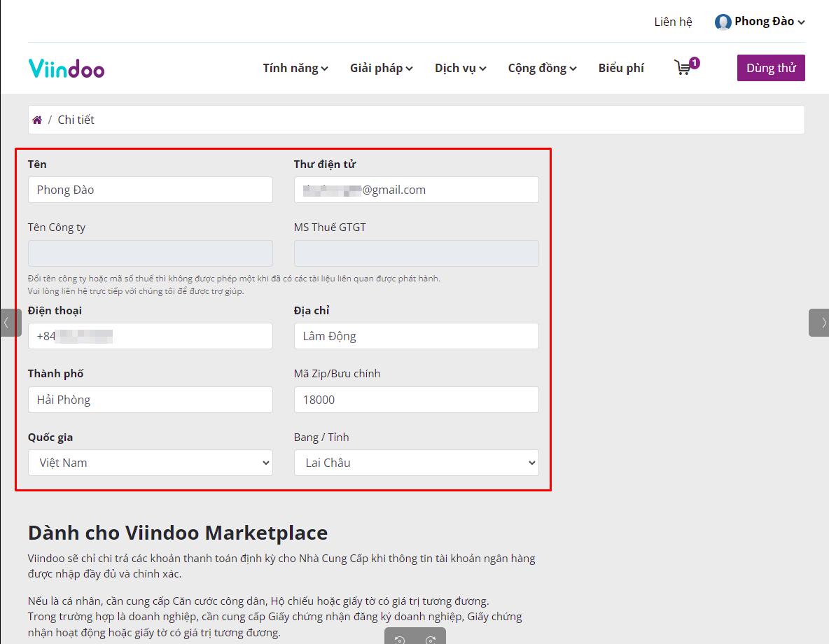The image size is (829, 644).
Task: Focus the Thành phố field with Hải Phòng
Action: pyautogui.click(x=150, y=400)
